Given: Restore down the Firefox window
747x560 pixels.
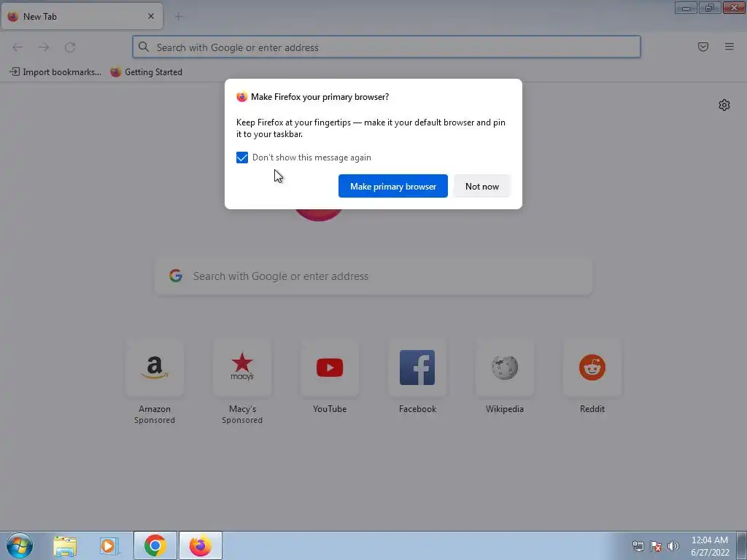Looking at the screenshot, I should (710, 7).
